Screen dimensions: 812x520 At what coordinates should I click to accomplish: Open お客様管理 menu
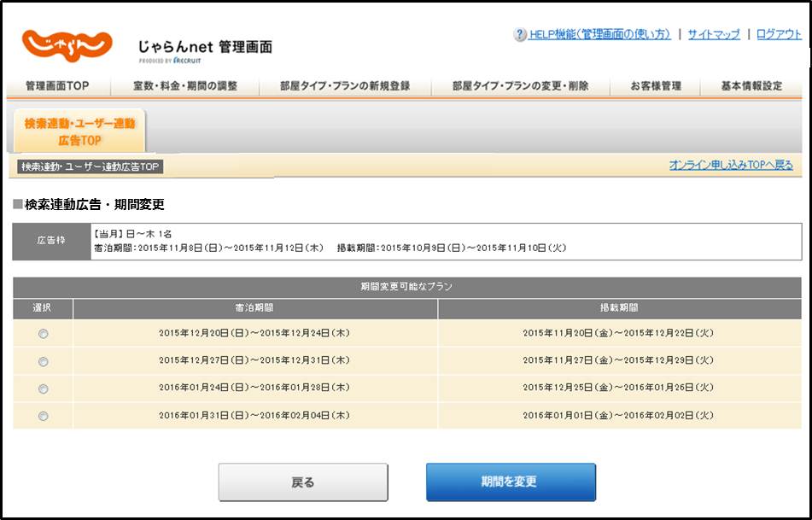pyautogui.click(x=656, y=86)
